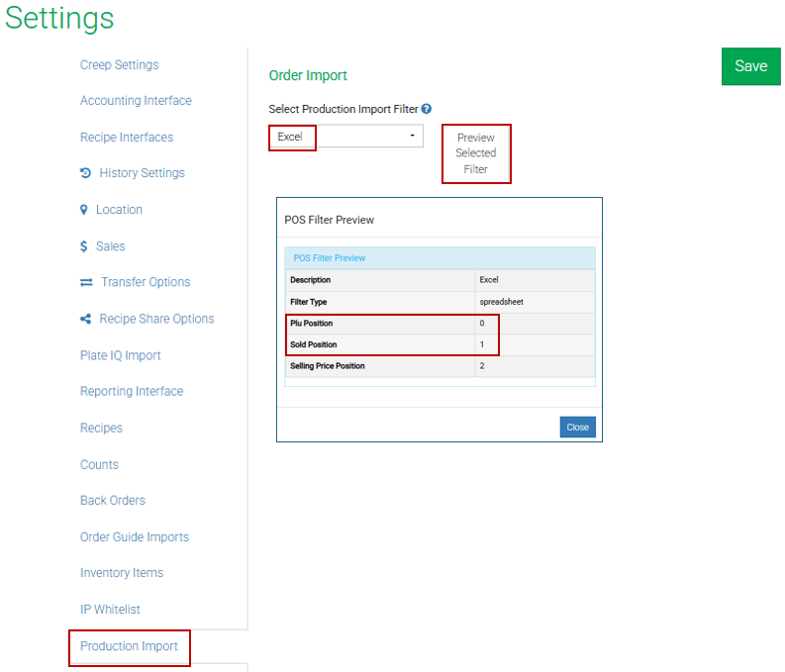Click the Location pin icon
The image size is (785, 672).
point(84,210)
